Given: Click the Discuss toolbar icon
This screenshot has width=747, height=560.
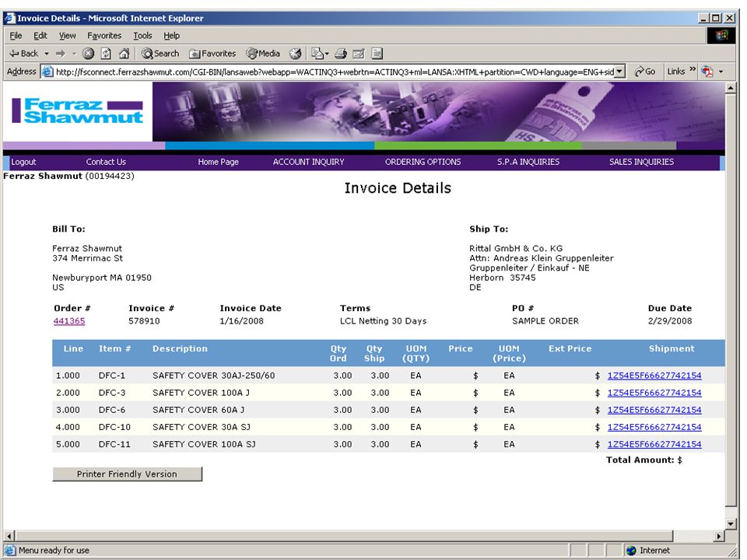Looking at the screenshot, I should (377, 54).
